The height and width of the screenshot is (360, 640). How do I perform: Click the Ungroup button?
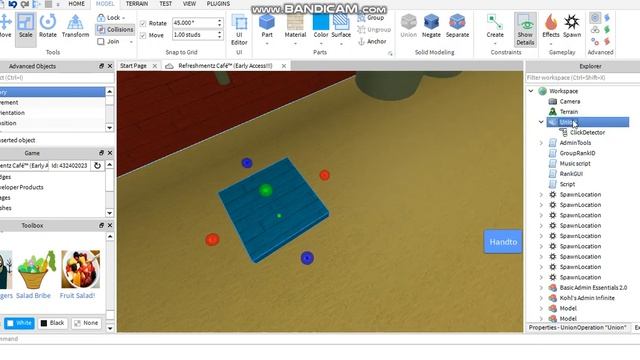click(x=374, y=30)
